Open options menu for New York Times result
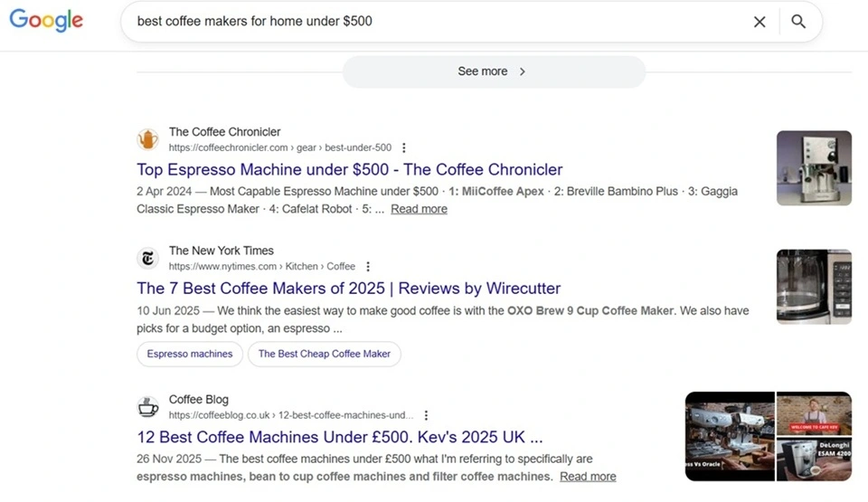The image size is (868, 502). [x=368, y=267]
